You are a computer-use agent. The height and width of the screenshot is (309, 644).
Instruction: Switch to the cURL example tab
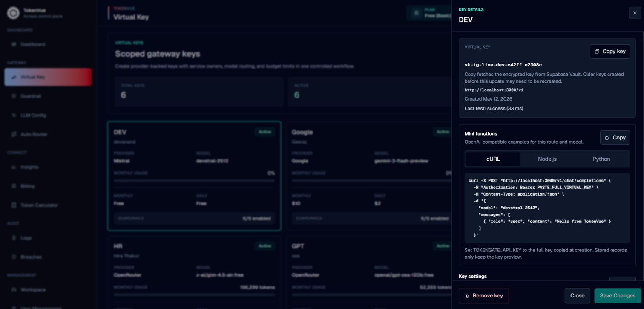(x=493, y=159)
